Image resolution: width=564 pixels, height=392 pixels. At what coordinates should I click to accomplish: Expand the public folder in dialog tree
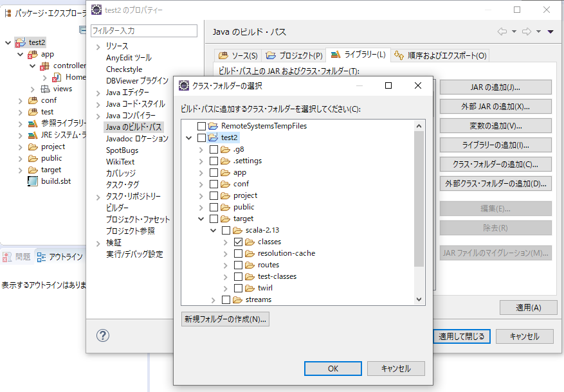201,208
